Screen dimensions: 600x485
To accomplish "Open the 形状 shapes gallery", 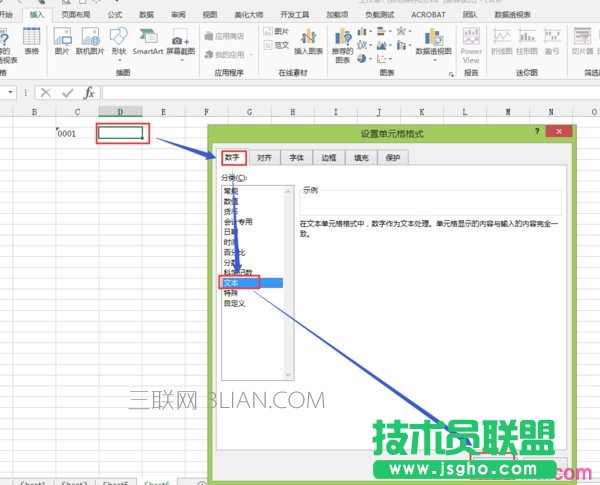I will point(119,41).
